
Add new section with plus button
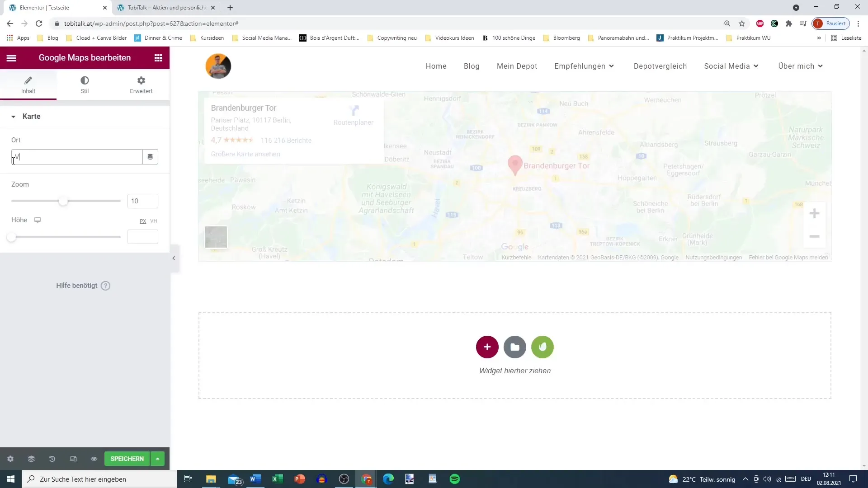(487, 347)
